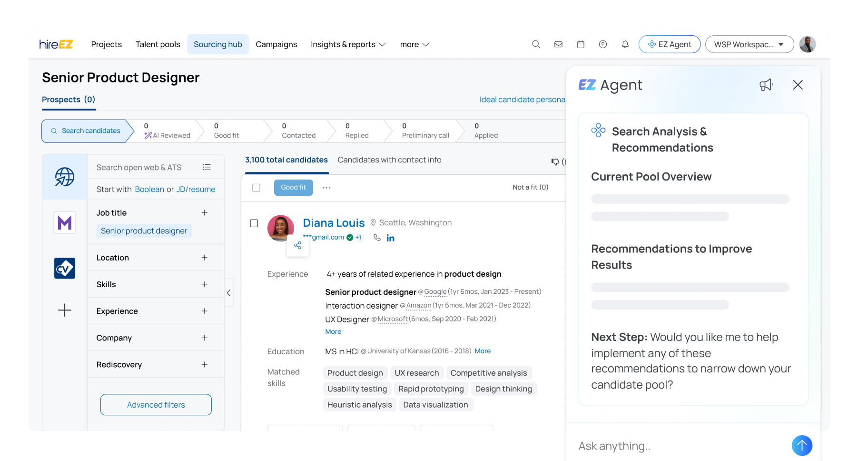Open the search magnifier icon in top bar
Viewport: 868px width, 461px height.
536,44
